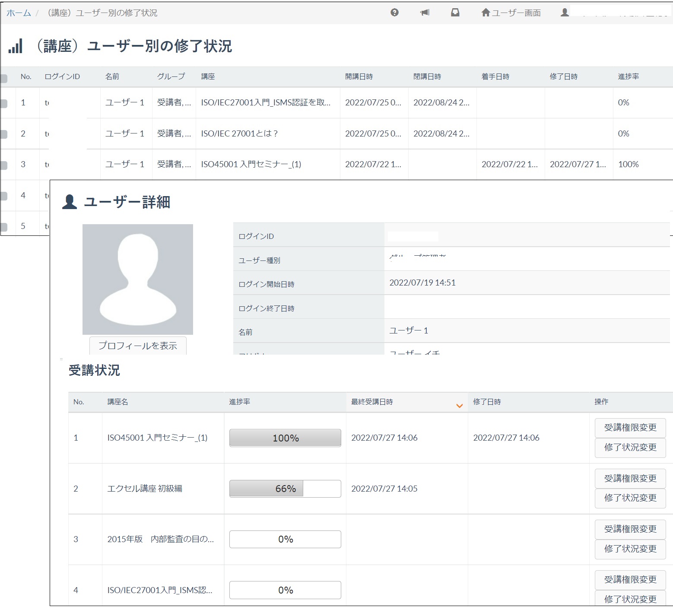Click 受講権限変更 for ISO/IEC27001入門 row in 受講状況
The width and height of the screenshot is (673, 616).
pos(630,580)
